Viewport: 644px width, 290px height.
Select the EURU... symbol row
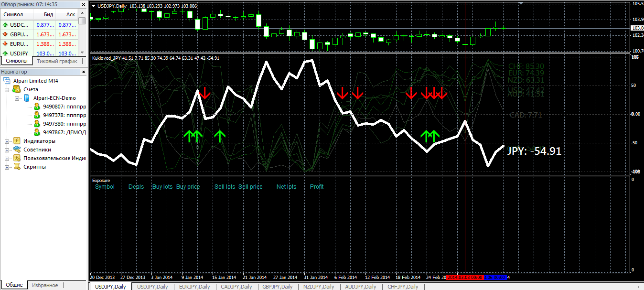(40, 44)
